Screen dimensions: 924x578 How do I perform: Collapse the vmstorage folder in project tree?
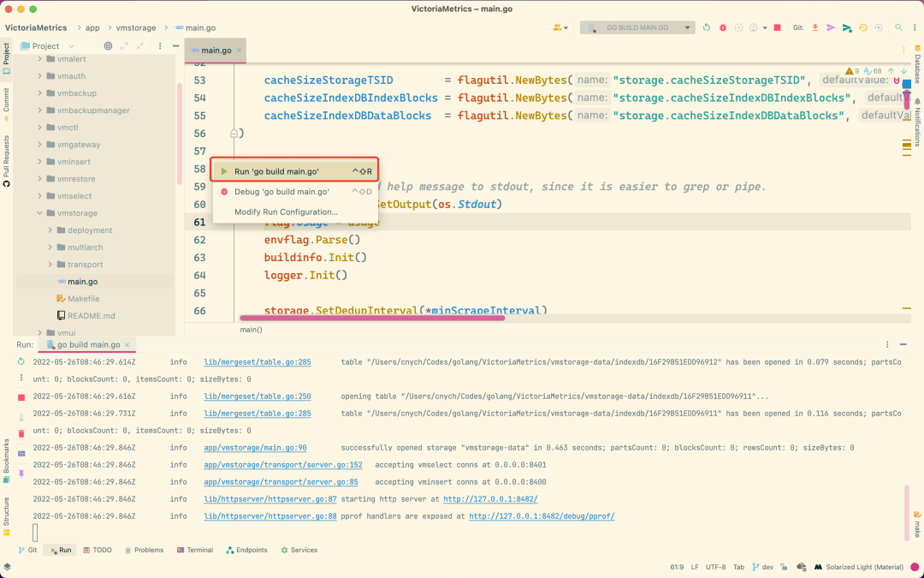point(39,213)
